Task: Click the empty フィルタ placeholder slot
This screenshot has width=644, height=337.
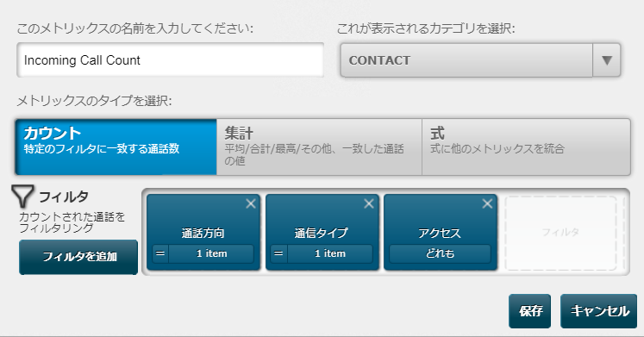Action: 560,233
